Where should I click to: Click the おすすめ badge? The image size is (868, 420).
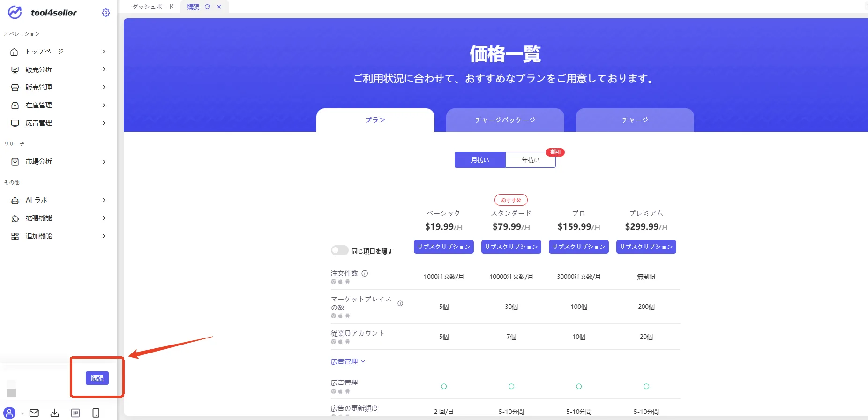click(x=511, y=200)
